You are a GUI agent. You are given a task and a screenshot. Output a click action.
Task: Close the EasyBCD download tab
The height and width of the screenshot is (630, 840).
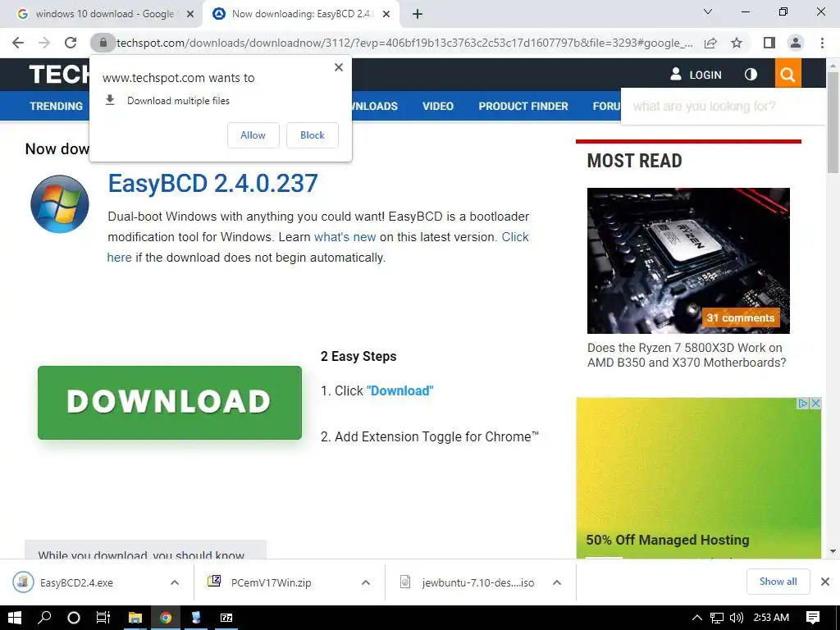coord(386,15)
